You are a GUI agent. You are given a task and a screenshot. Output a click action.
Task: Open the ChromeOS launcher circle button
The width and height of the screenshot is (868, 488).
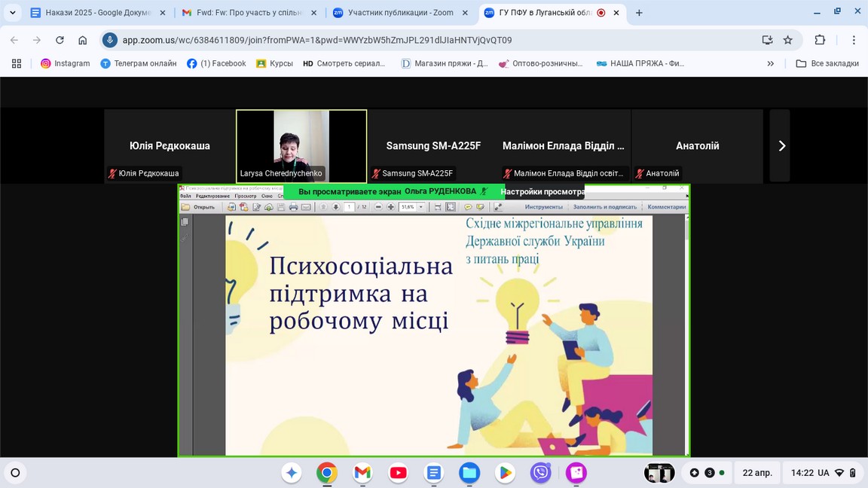coord(16,473)
